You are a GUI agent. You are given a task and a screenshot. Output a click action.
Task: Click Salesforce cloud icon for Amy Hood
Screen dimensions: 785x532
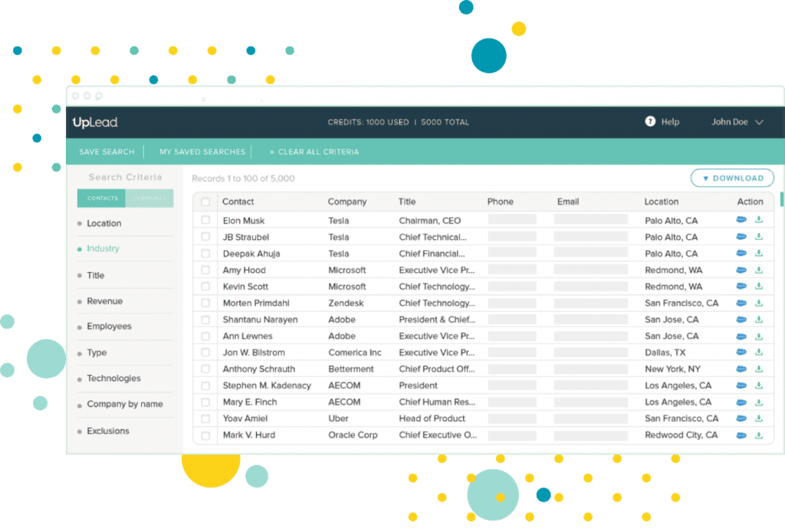(x=741, y=270)
